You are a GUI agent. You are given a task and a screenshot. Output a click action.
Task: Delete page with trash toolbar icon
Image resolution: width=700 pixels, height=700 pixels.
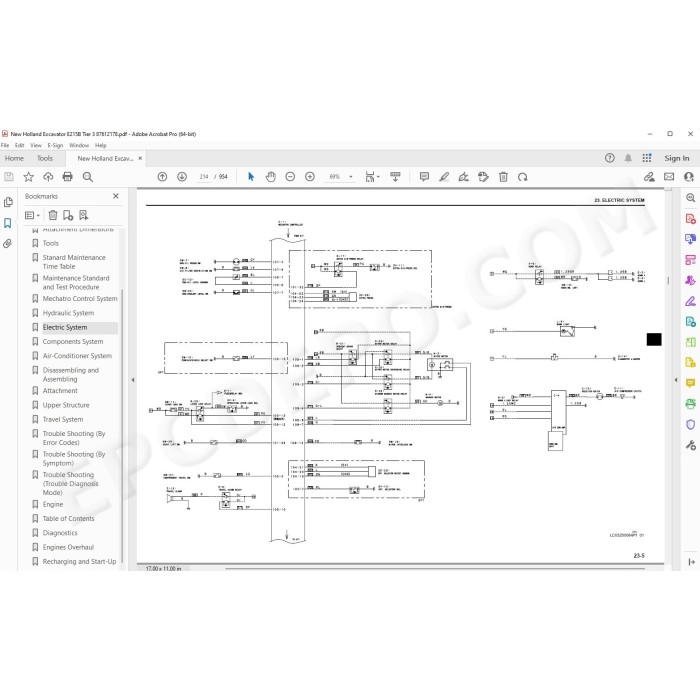click(x=503, y=177)
